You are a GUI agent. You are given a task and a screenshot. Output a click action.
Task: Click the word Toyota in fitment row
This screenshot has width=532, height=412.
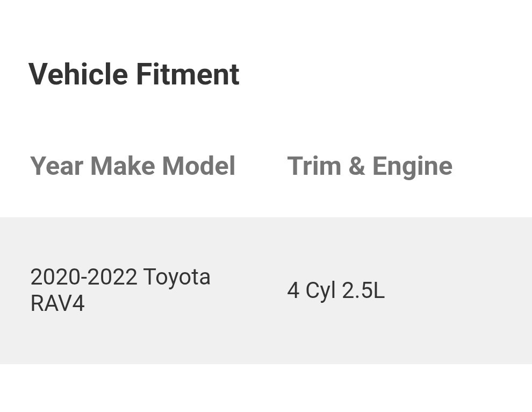(177, 278)
